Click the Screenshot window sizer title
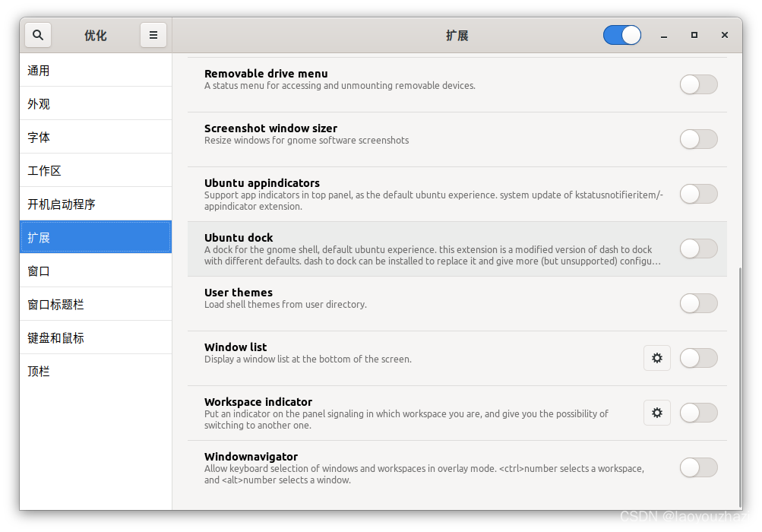The width and height of the screenshot is (762, 532). click(x=270, y=128)
